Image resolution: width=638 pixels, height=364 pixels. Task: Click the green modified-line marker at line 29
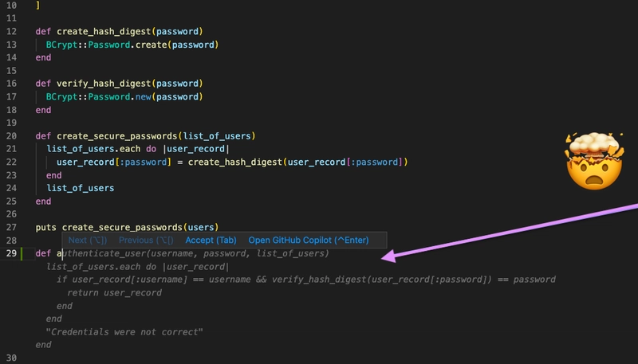22,253
